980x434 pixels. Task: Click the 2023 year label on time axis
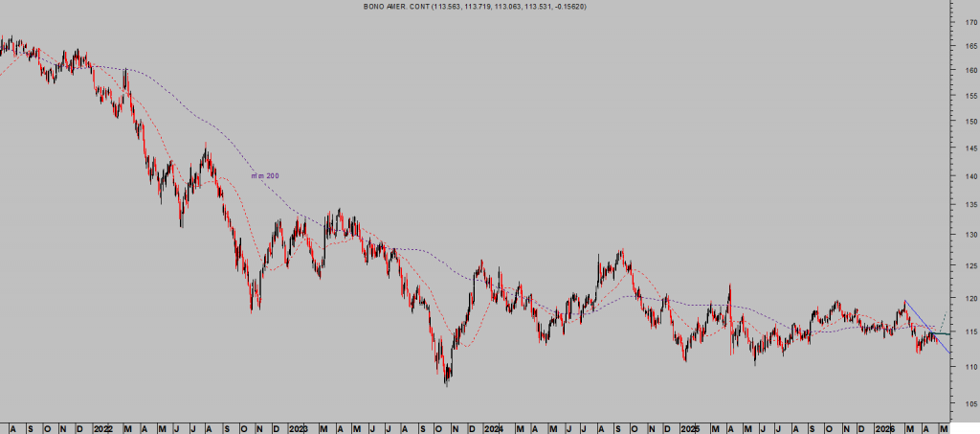(298, 426)
